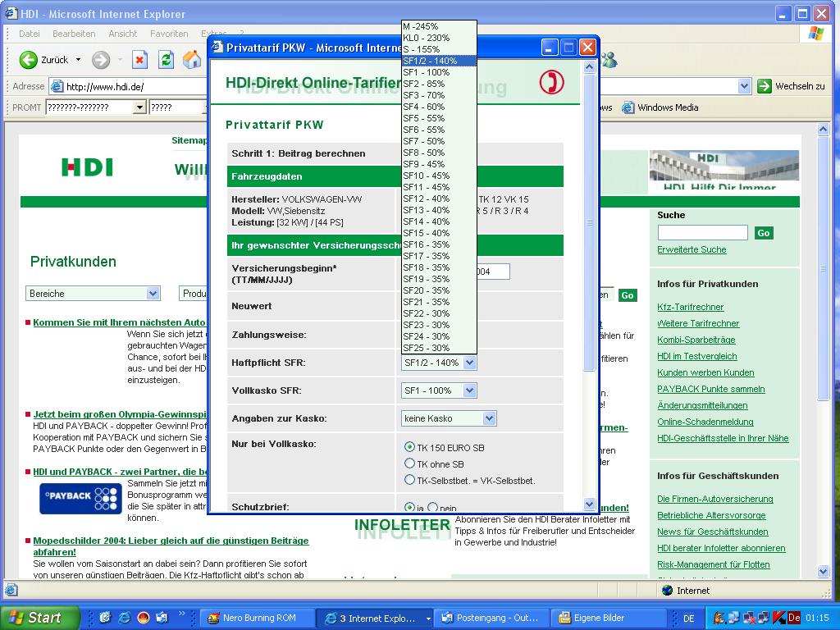Click the Internet Explorer quick launch icon
The width and height of the screenshot is (840, 630).
(125, 618)
